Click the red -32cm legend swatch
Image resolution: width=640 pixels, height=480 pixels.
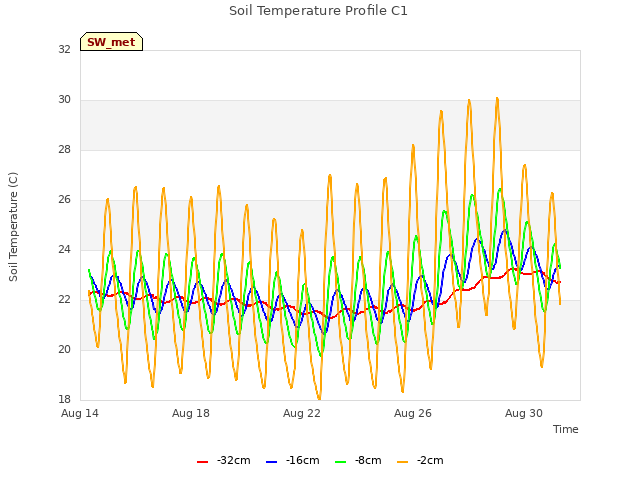pos(202,462)
